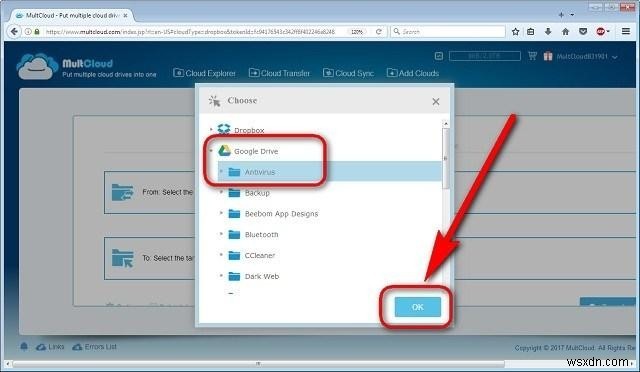Click the gift box icon
This screenshot has width=640, height=372.
[x=548, y=56]
